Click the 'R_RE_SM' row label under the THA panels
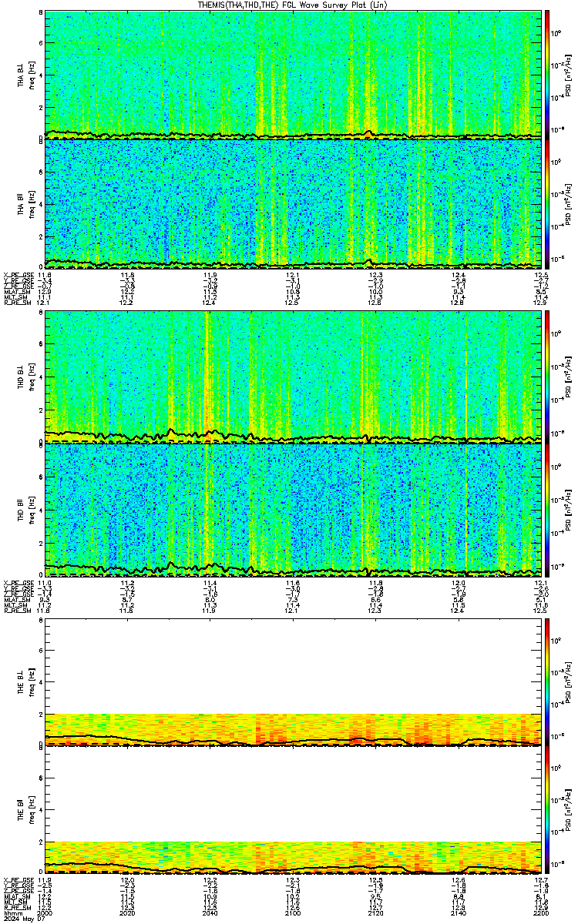Viewport: 578px width, 924px height. 16,303
